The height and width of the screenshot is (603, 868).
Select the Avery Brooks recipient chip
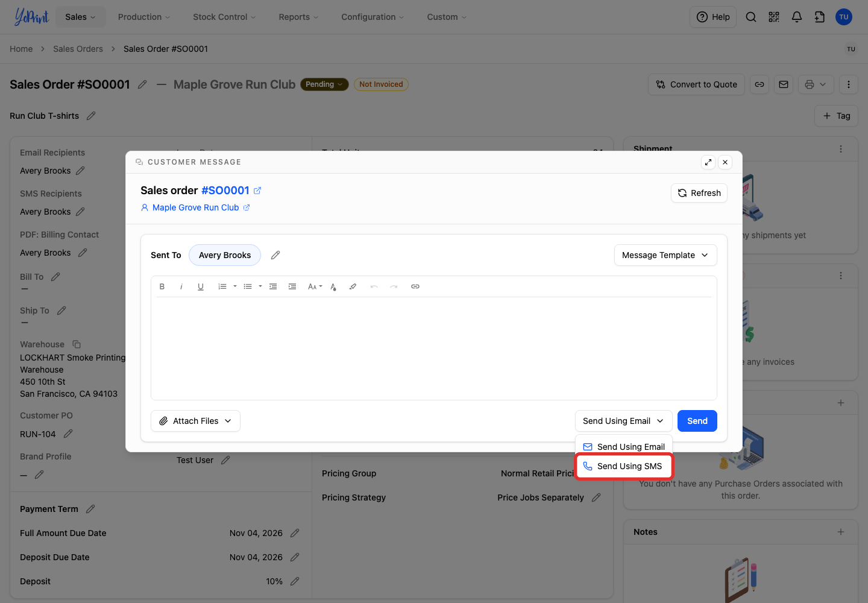[225, 255]
